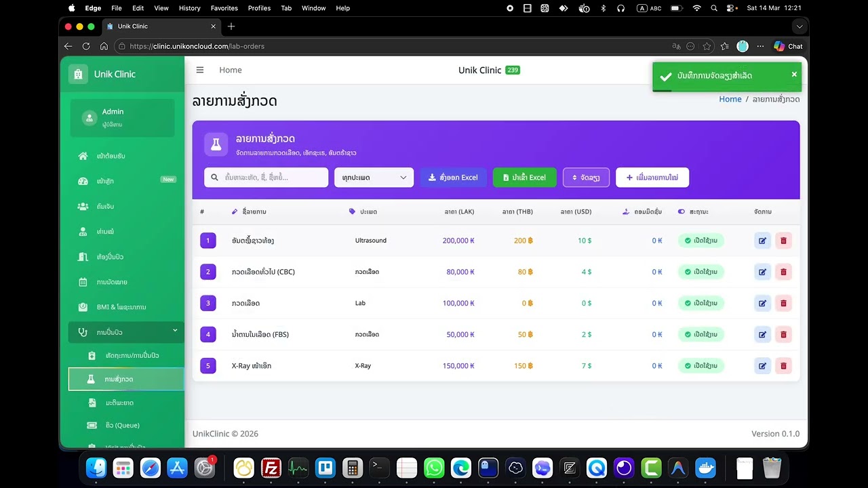Click the Admin user profile card
This screenshot has height=488, width=868.
[122, 117]
